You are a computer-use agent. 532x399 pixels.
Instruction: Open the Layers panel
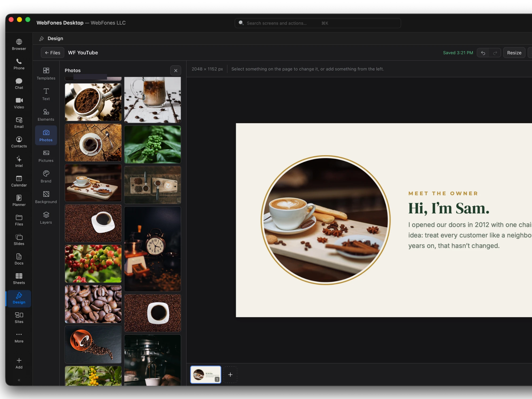46,218
